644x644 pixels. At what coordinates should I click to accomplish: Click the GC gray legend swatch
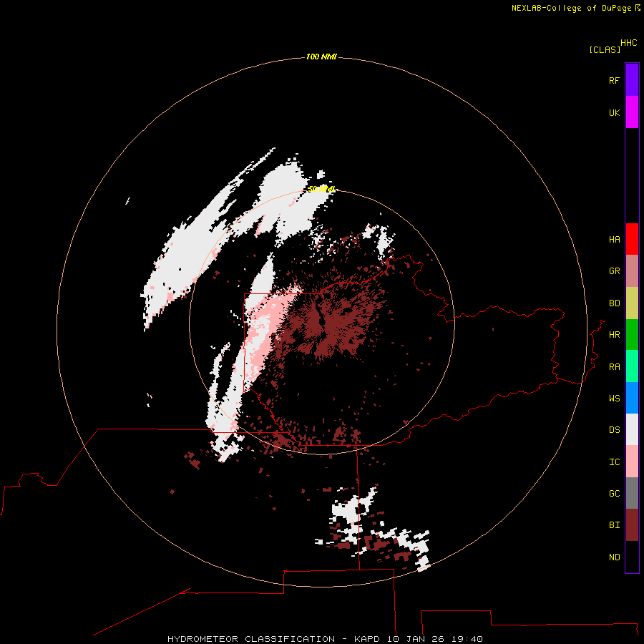(632, 493)
